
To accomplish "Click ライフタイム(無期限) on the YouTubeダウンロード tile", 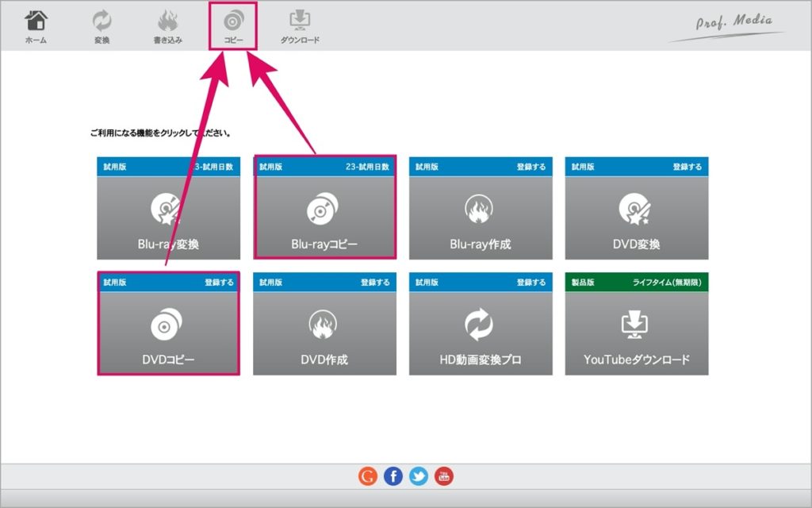I will (x=667, y=283).
